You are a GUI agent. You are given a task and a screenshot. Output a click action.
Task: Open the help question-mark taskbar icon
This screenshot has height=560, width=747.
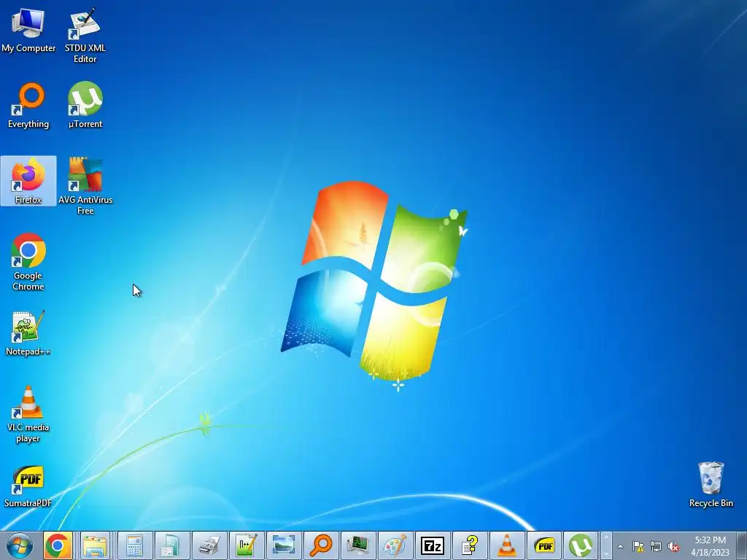point(469,545)
